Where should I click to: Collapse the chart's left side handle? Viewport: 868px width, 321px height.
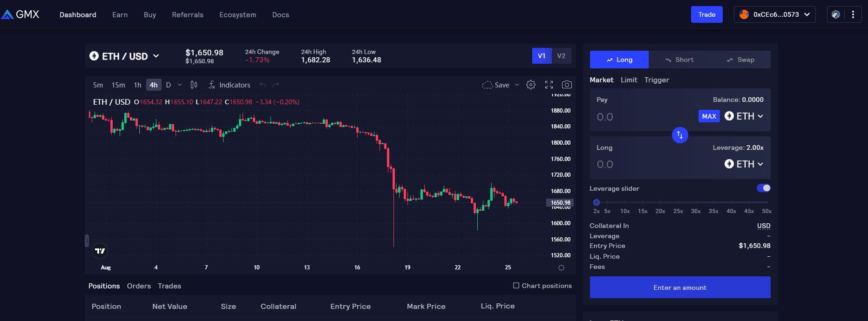[87, 241]
